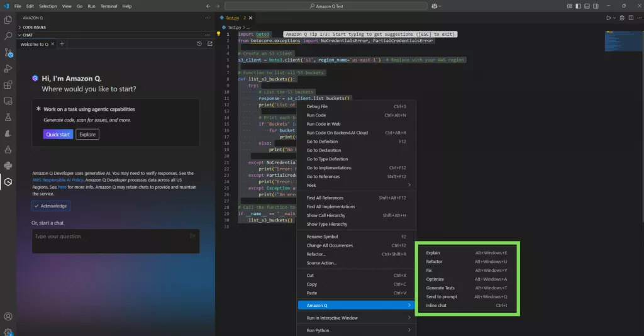Add a new chat tab with plus

[62, 44]
